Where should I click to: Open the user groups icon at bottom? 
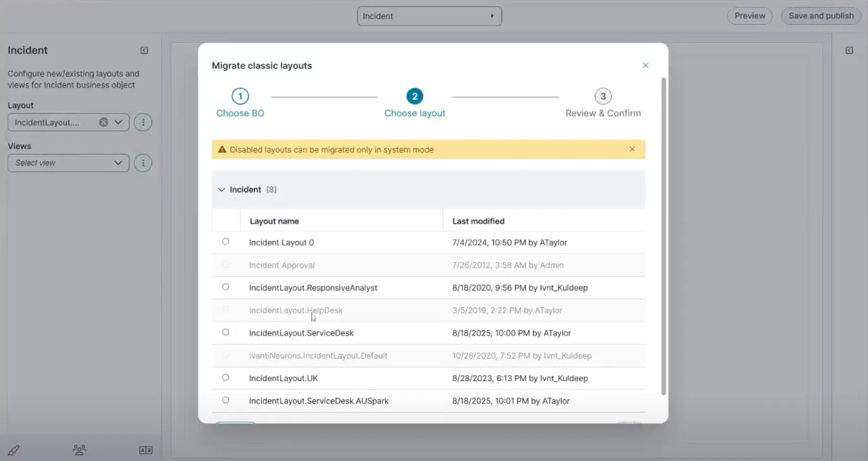pos(79,450)
